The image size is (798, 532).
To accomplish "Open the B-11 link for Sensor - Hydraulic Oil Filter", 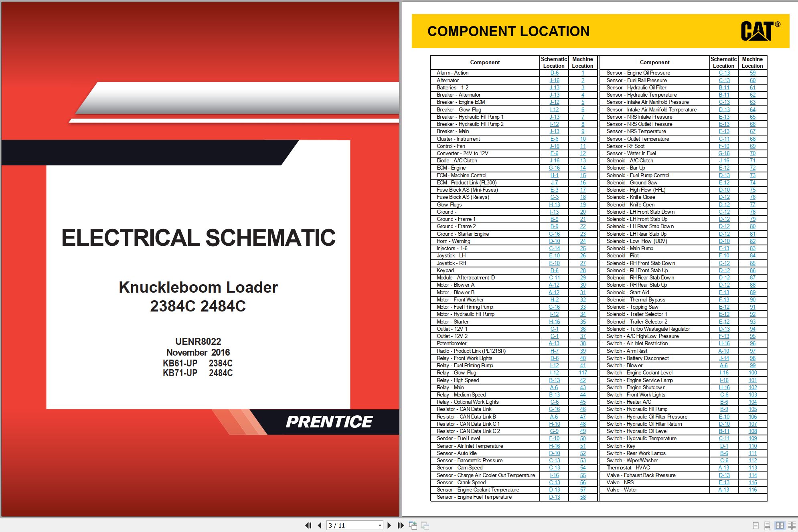I will coord(724,87).
